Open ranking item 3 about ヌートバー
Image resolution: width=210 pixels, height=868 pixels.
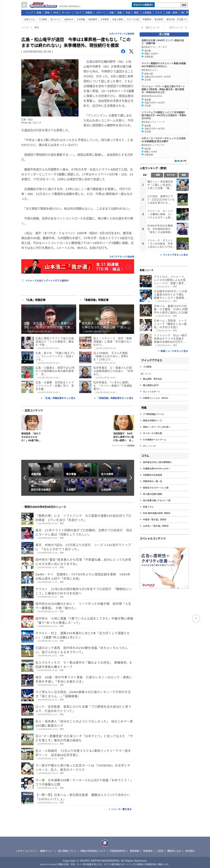point(164,214)
